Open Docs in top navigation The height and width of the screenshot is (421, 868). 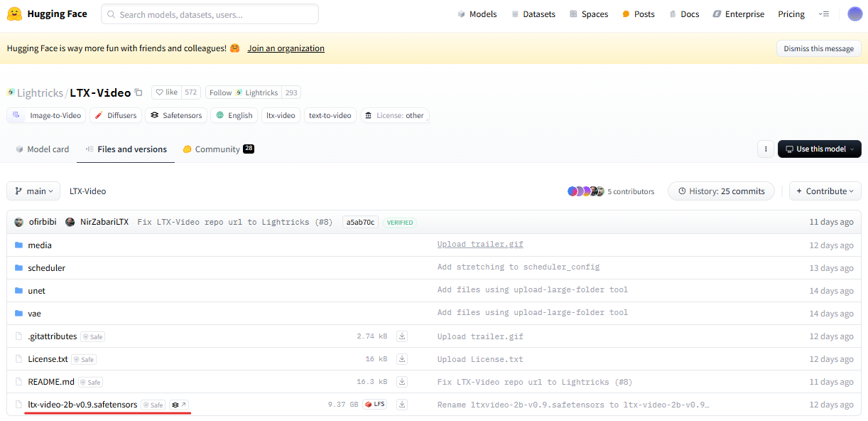(x=683, y=14)
